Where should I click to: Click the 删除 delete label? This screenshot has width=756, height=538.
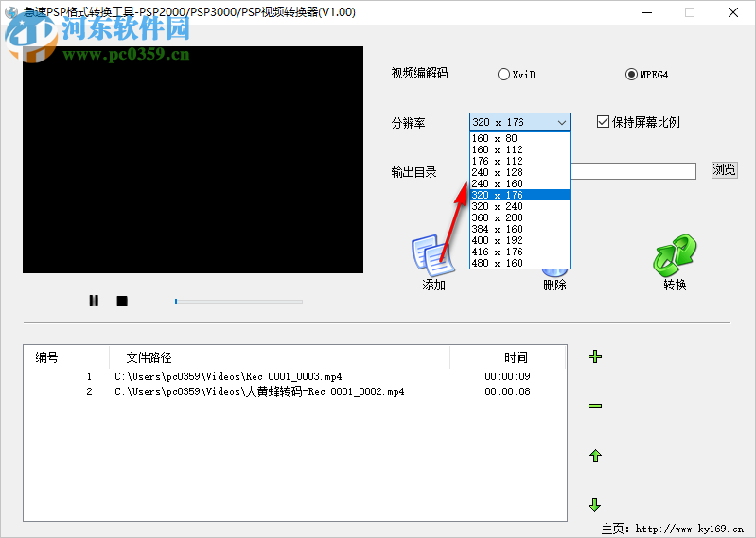click(554, 286)
